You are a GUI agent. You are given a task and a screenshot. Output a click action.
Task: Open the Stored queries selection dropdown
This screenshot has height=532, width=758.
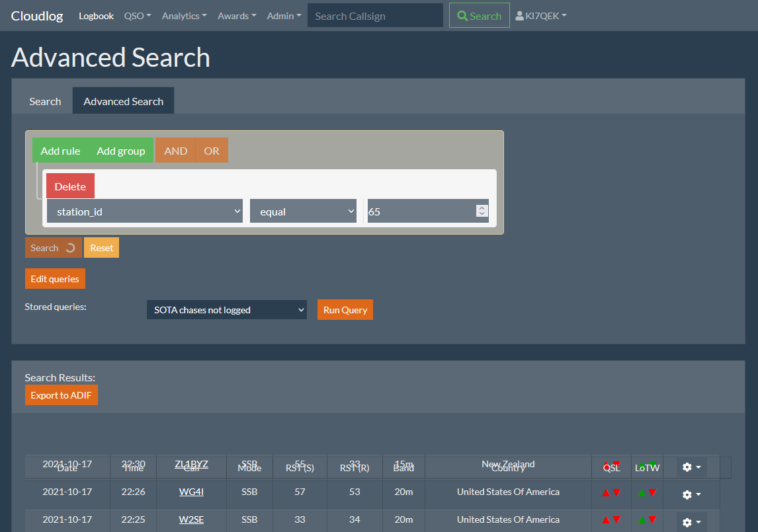[x=226, y=309]
